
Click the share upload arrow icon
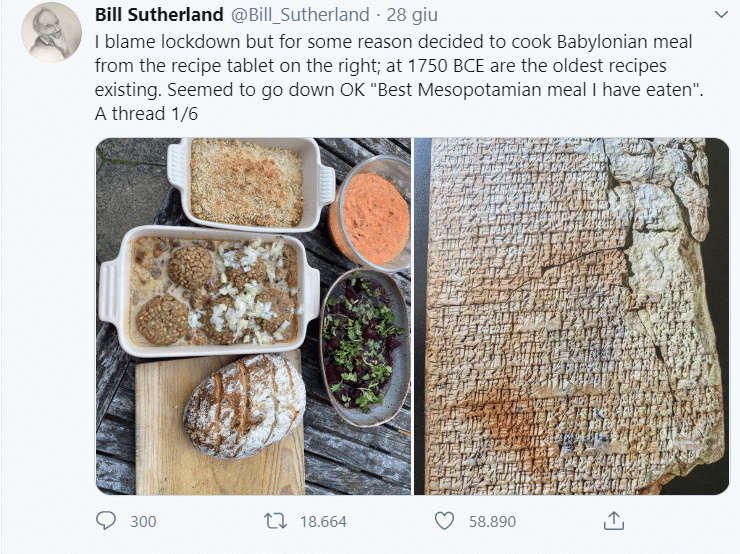coord(615,521)
